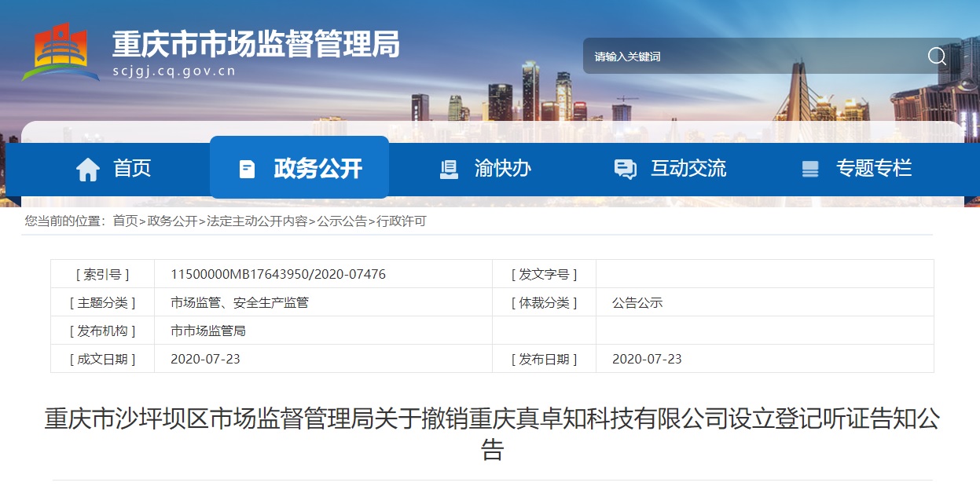This screenshot has width=980, height=486.
Task: Click the home icon beside 首页
Action: (x=88, y=169)
